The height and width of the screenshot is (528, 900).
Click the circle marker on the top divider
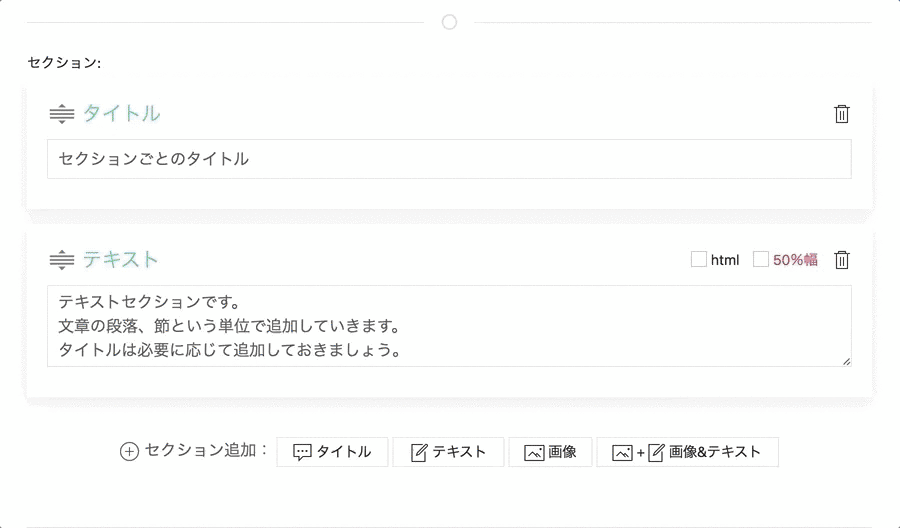coord(449,22)
